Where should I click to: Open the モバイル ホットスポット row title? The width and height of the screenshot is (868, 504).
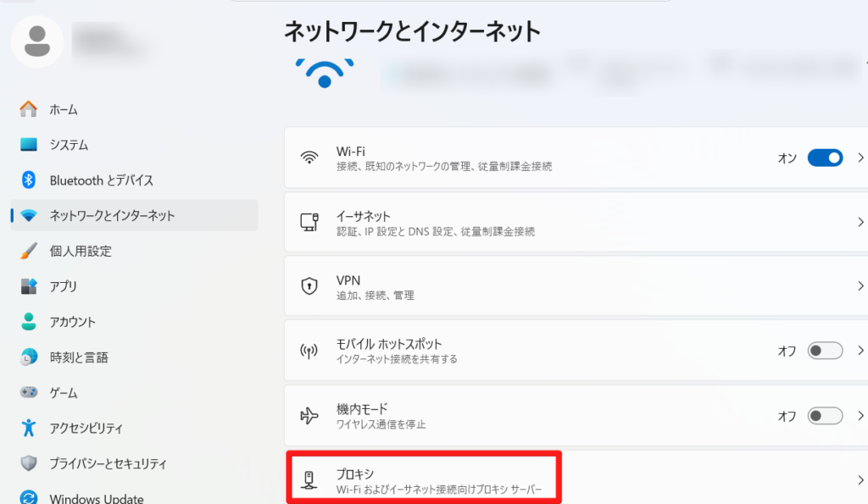coord(388,344)
